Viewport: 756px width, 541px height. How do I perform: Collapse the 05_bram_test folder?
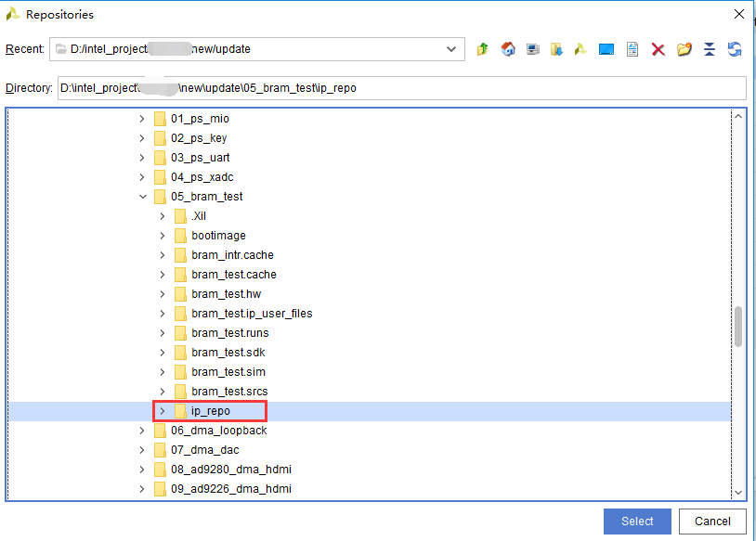point(143,197)
